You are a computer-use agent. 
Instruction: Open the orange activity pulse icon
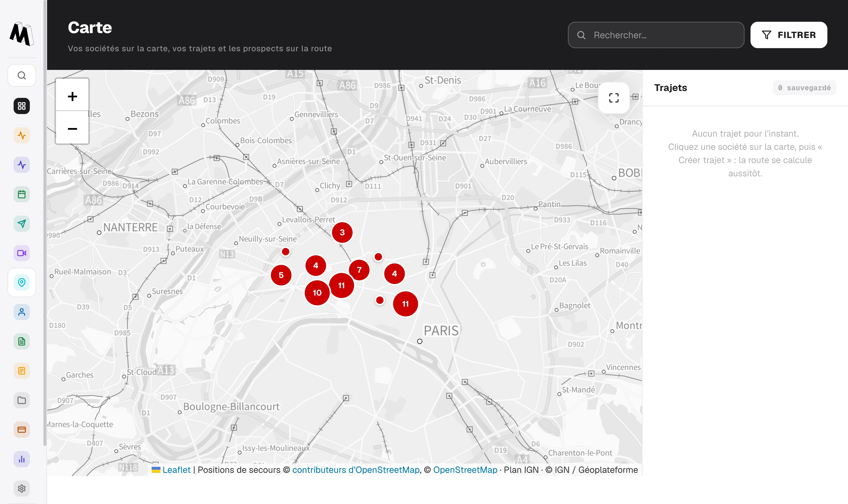(22, 136)
